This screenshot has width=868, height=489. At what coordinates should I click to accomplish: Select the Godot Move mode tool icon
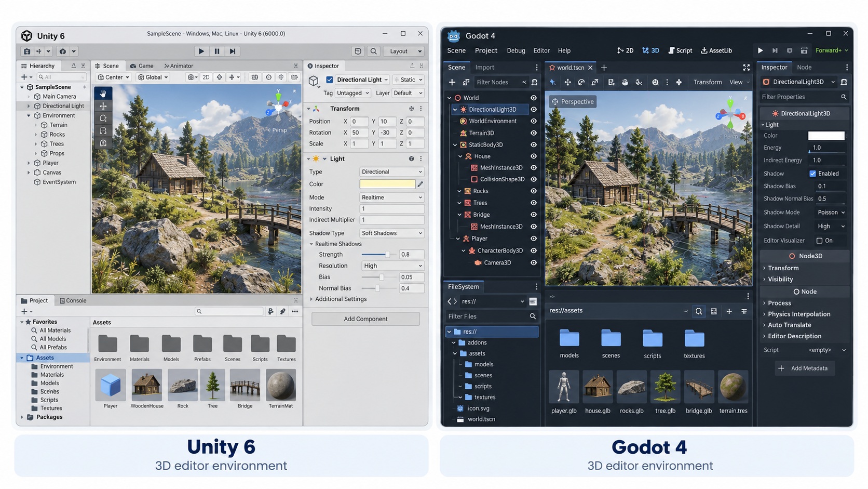(x=567, y=82)
